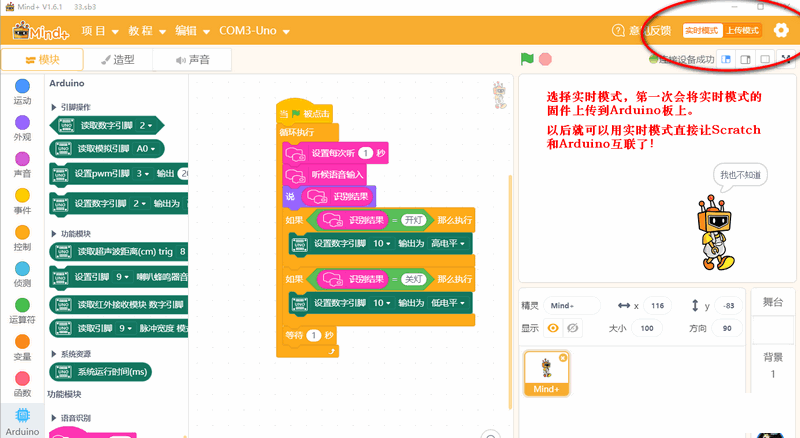Hide the stage layout icon
The height and width of the screenshot is (438, 800).
coord(765,59)
